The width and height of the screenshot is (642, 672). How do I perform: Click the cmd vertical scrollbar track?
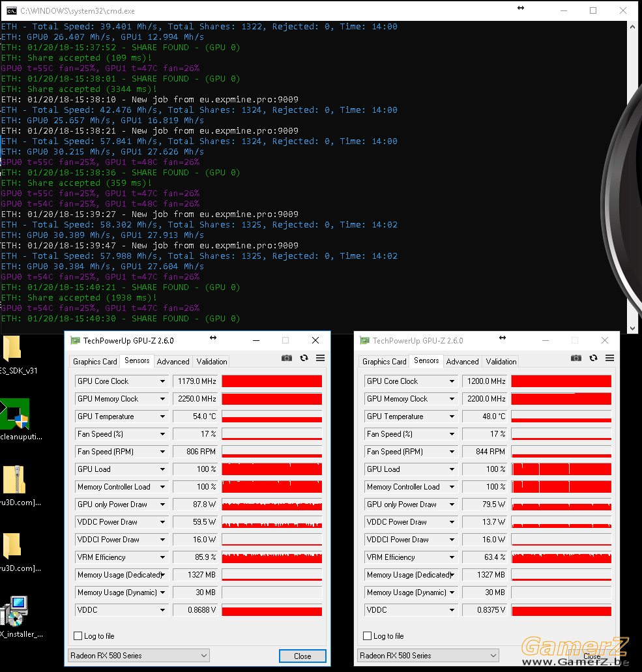633,177
